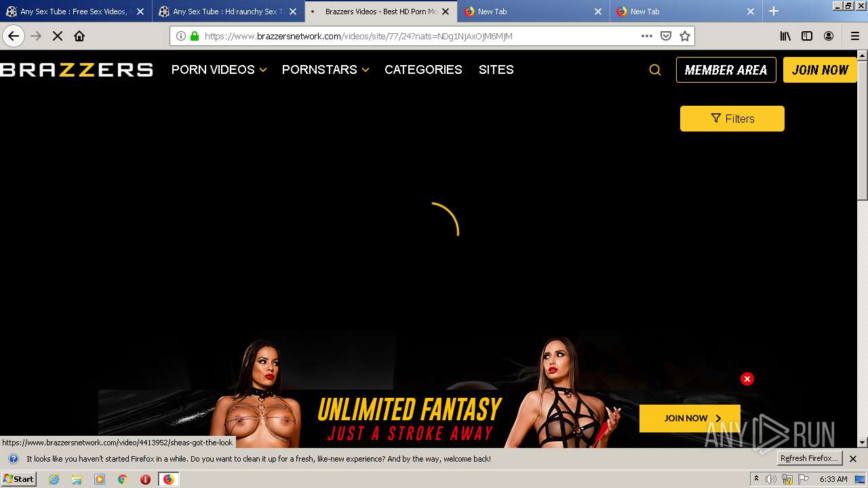Viewport: 868px width, 488px height.
Task: Launch Chrome from the taskbar
Action: coord(123,479)
